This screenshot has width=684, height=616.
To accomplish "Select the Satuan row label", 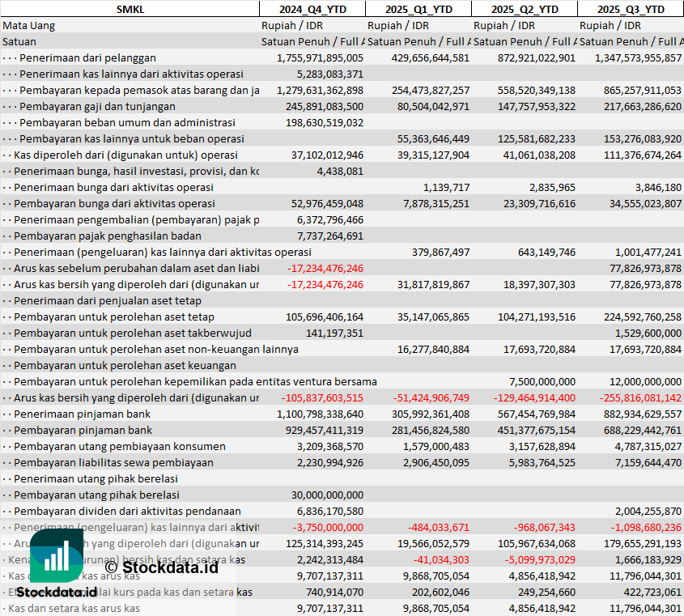I will click(x=19, y=41).
